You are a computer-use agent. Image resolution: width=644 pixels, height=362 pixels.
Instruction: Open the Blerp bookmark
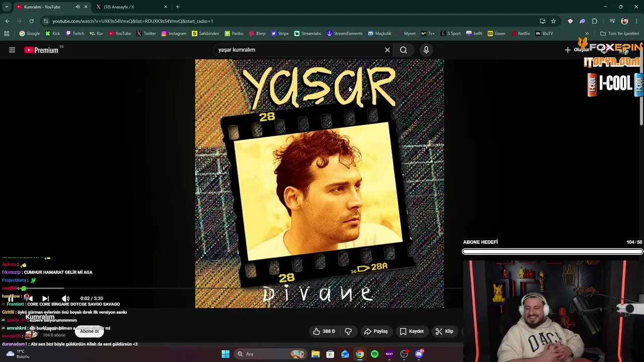(257, 34)
